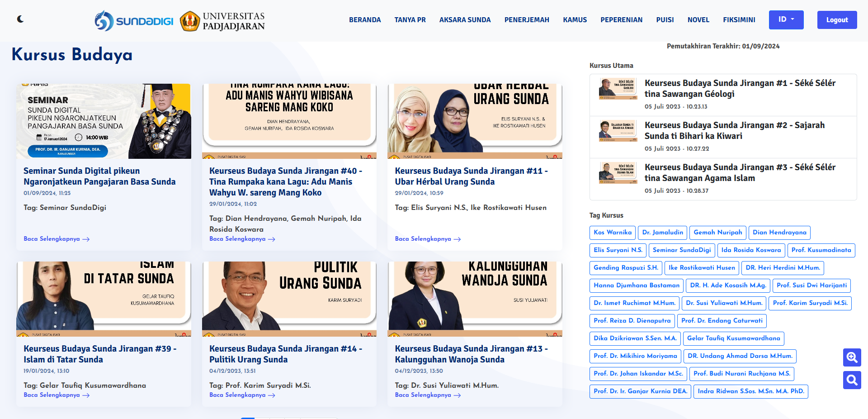Click the Jirangan #1 small thumbnail

(x=618, y=89)
